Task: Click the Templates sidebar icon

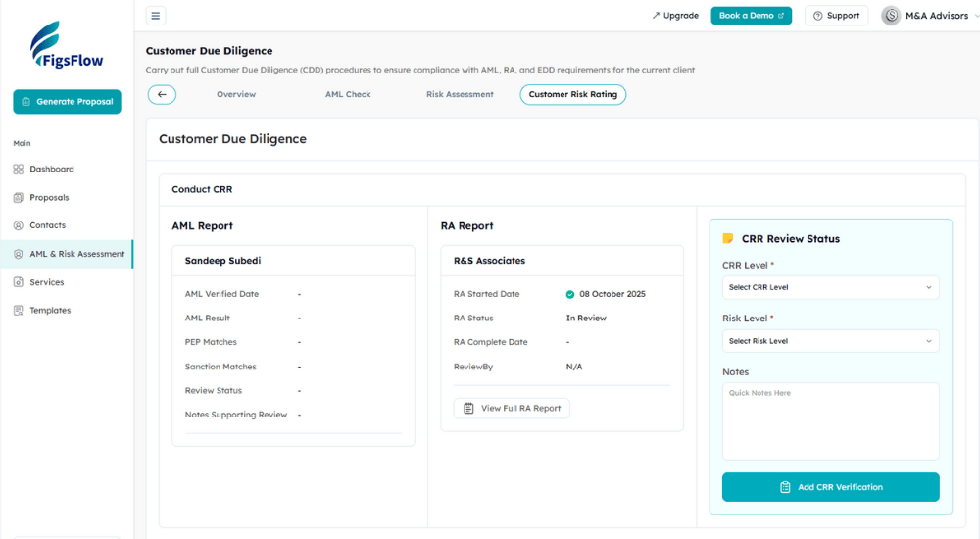Action: (18, 310)
